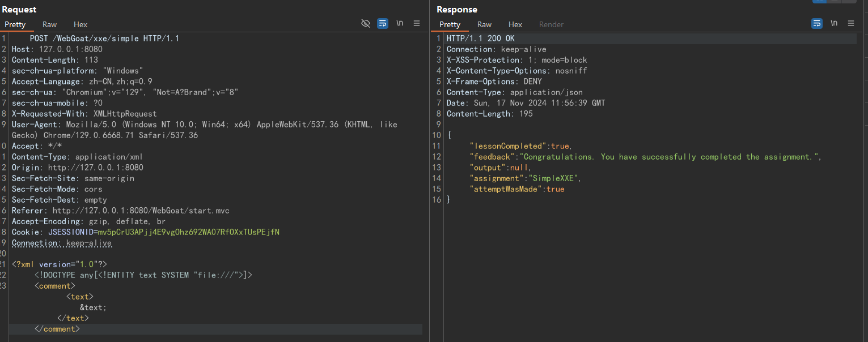Click the Content-Type: application/xml request header
The image size is (868, 342).
pos(77,157)
